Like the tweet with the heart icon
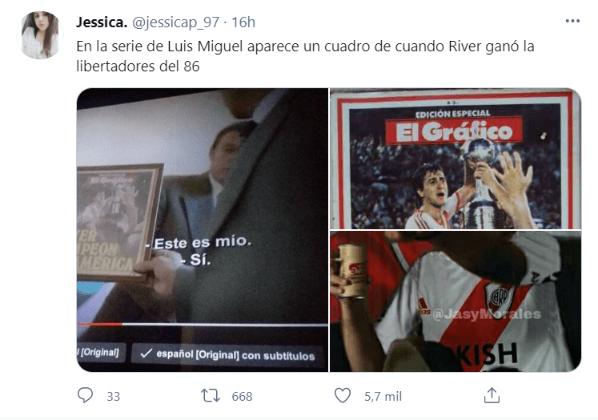 342,396
